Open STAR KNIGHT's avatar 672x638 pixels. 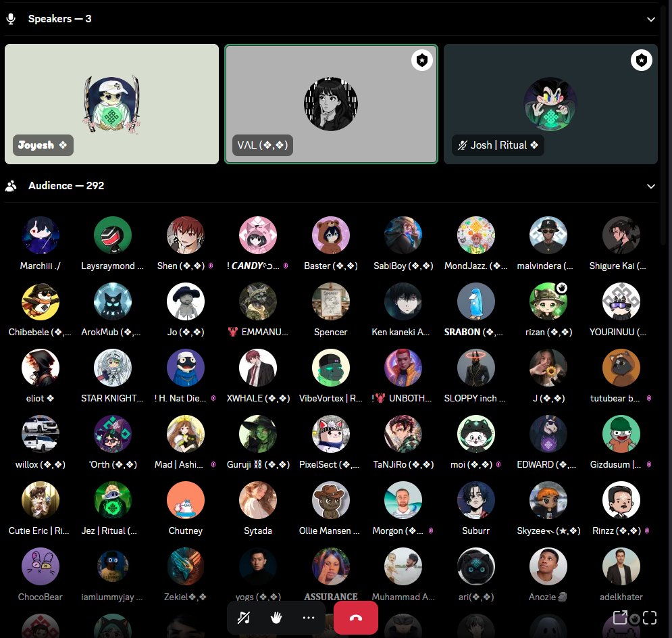click(113, 368)
